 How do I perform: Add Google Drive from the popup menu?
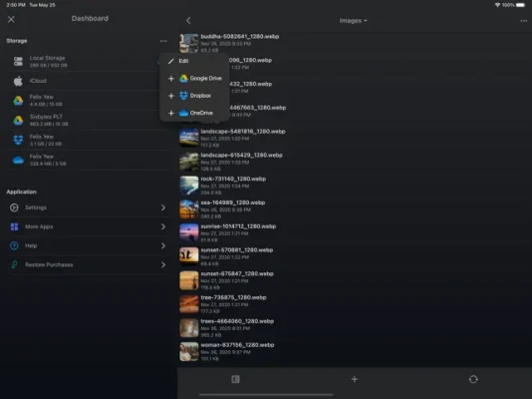click(x=194, y=79)
